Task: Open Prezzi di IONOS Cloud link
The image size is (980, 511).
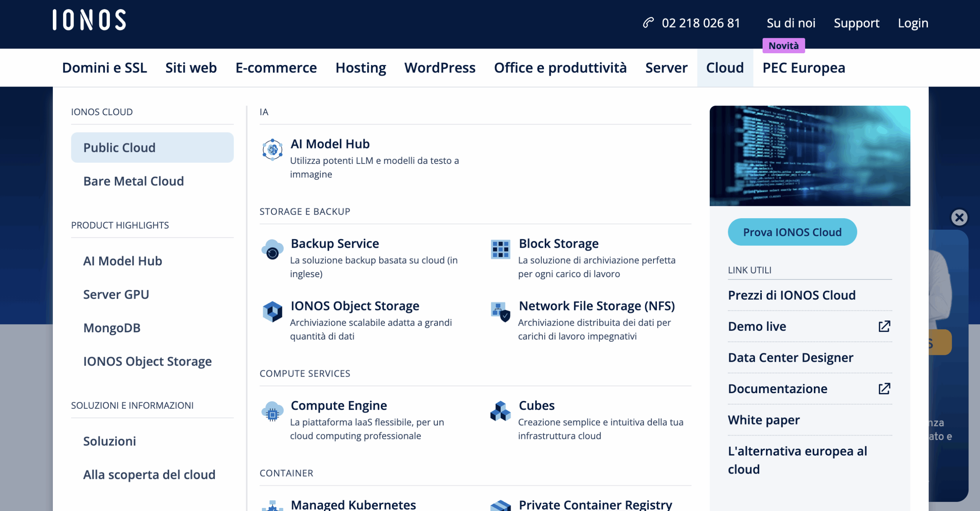Action: [x=791, y=295]
